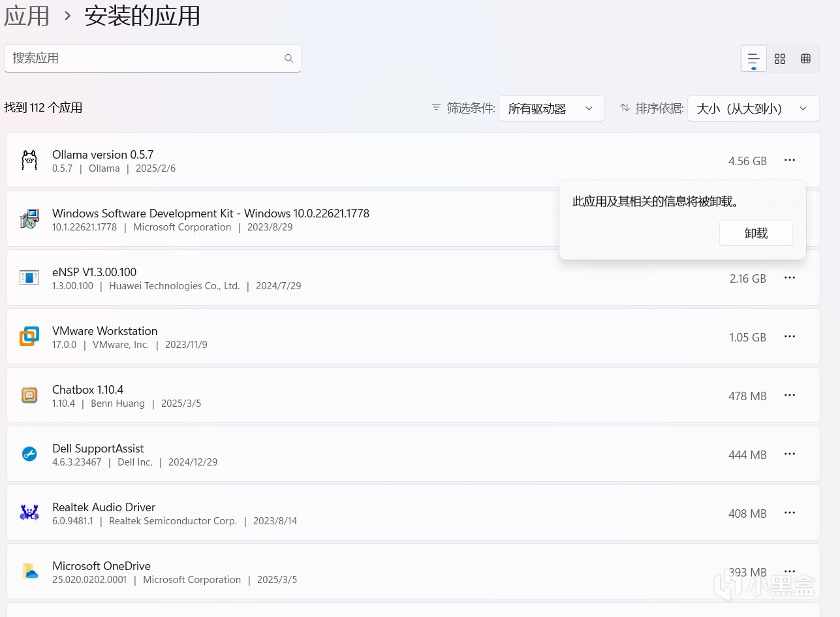The height and width of the screenshot is (617, 840).
Task: Open more options for VMware Workstation
Action: click(x=790, y=336)
